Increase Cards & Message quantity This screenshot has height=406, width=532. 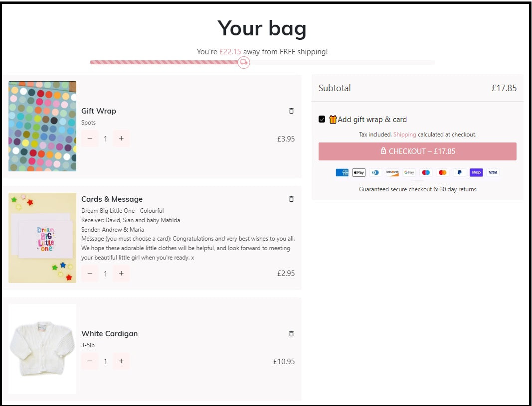121,273
